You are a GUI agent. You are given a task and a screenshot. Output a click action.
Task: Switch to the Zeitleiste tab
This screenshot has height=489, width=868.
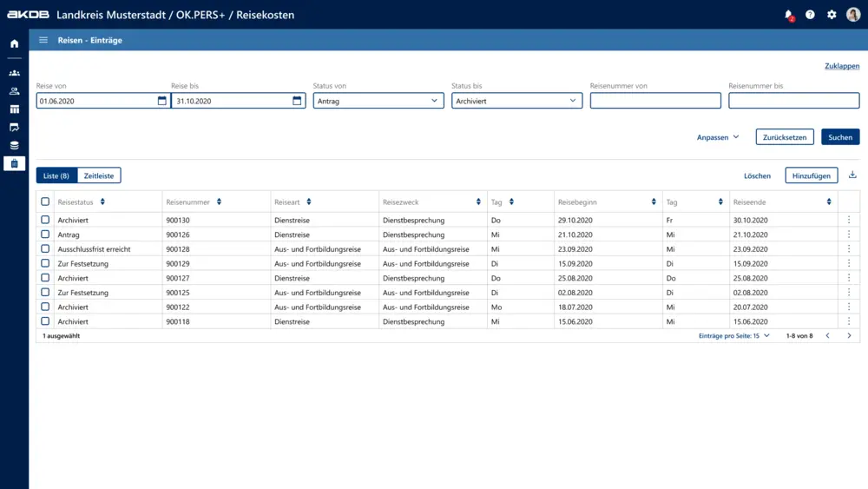coord(99,175)
